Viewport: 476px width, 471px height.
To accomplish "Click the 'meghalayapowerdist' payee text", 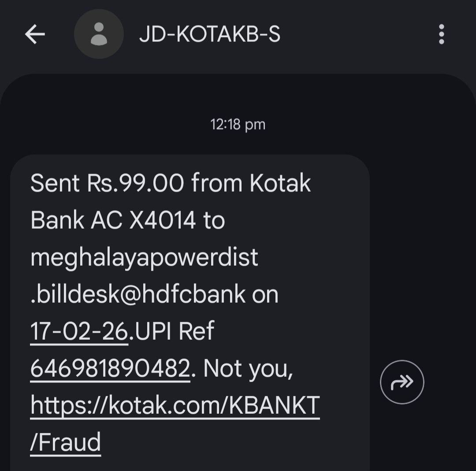I will [x=144, y=257].
